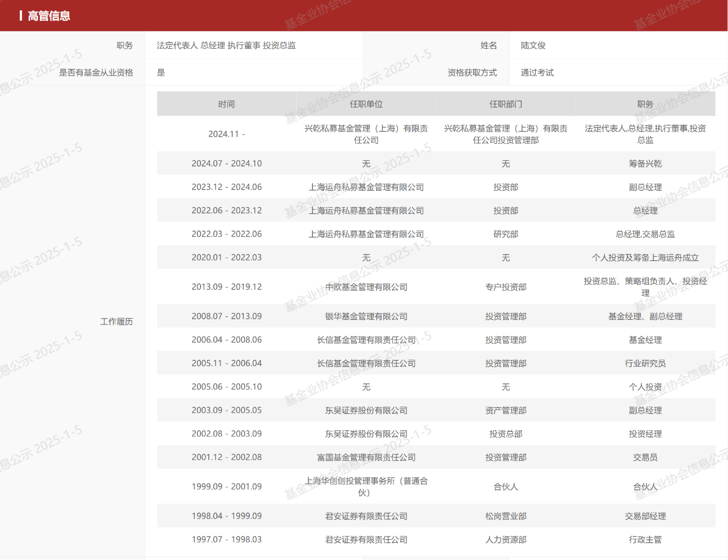The height and width of the screenshot is (560, 728).
Task: Click the 行政主管 position cell
Action: tap(645, 540)
